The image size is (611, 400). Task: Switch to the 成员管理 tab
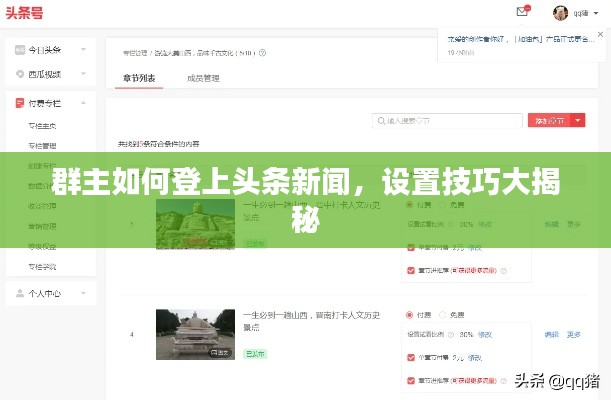[x=203, y=78]
